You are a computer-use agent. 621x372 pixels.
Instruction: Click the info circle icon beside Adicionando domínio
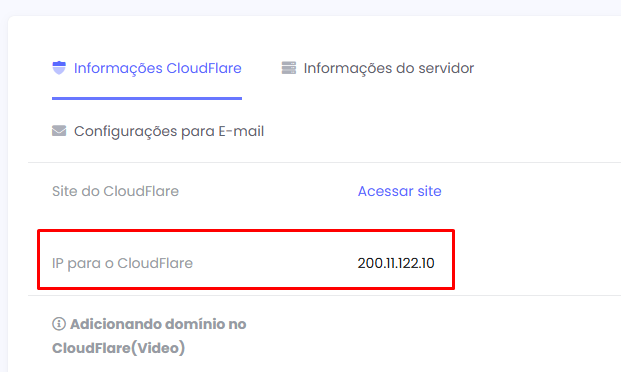59,324
